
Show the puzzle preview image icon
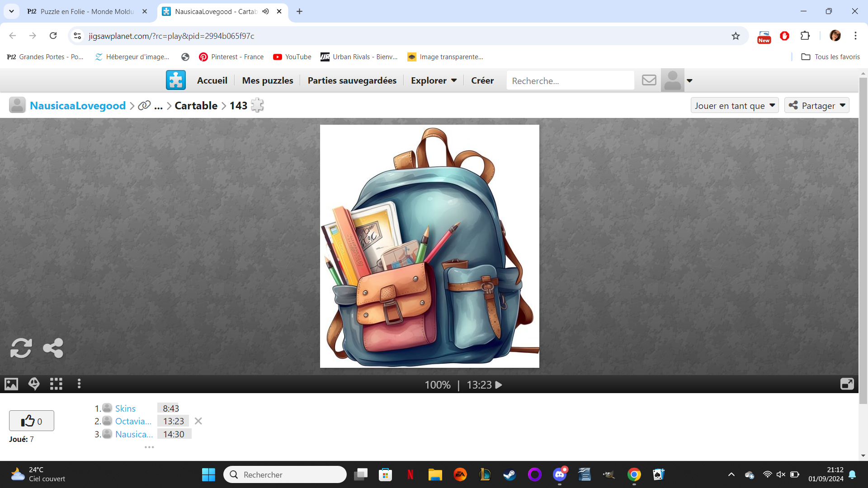[11, 384]
